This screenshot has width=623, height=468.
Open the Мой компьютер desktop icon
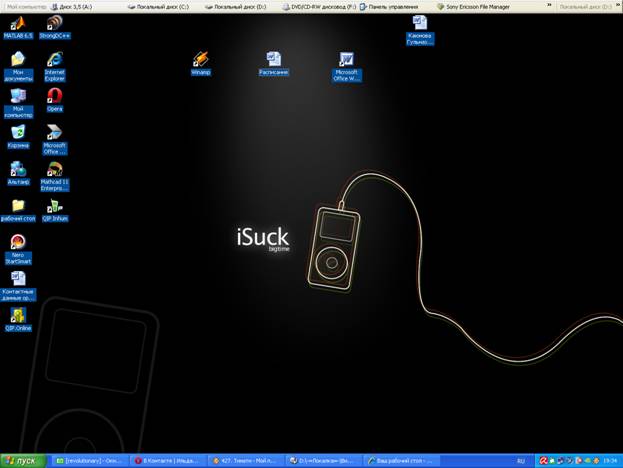pos(18,103)
